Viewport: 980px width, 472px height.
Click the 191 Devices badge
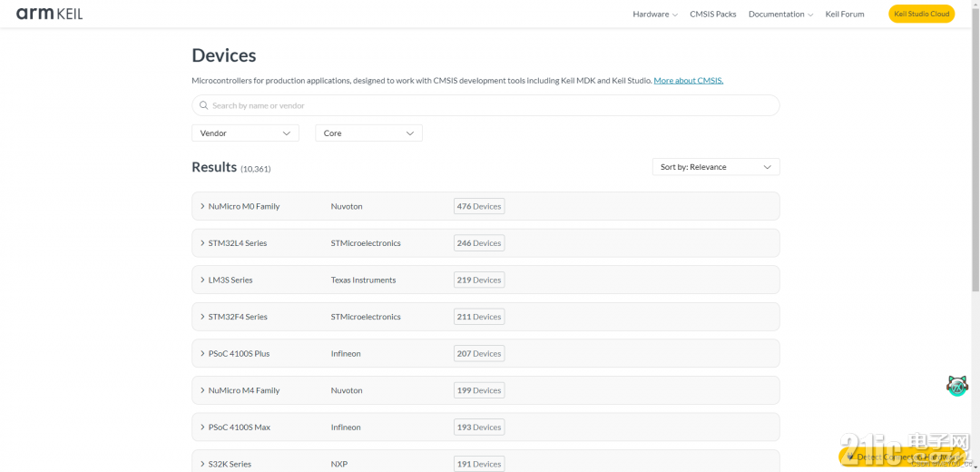tap(479, 464)
